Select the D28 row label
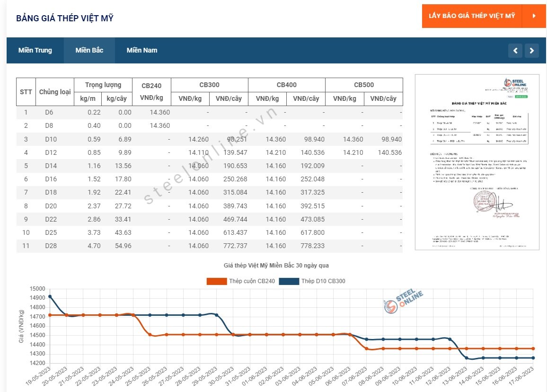Viewport: 547px width, 392px height. pyautogui.click(x=51, y=246)
